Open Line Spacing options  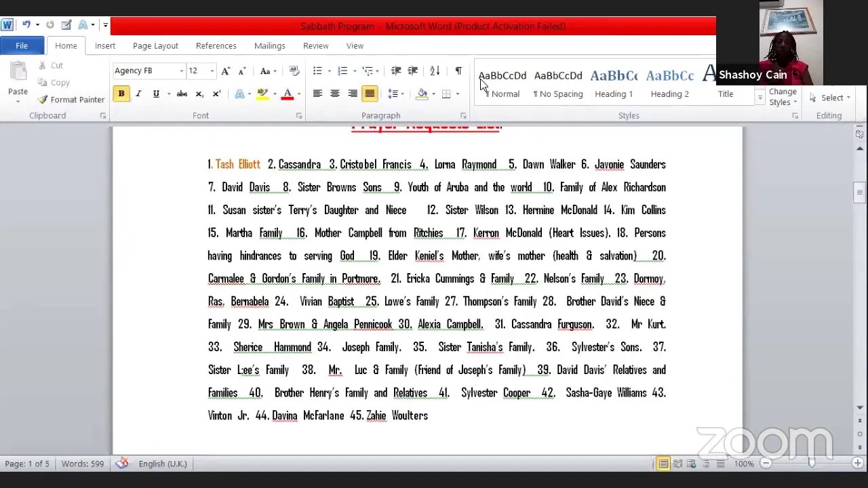coord(395,94)
